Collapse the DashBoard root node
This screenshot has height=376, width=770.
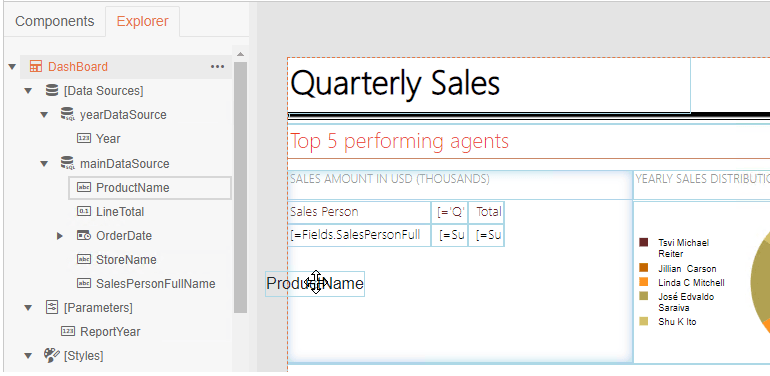12,67
